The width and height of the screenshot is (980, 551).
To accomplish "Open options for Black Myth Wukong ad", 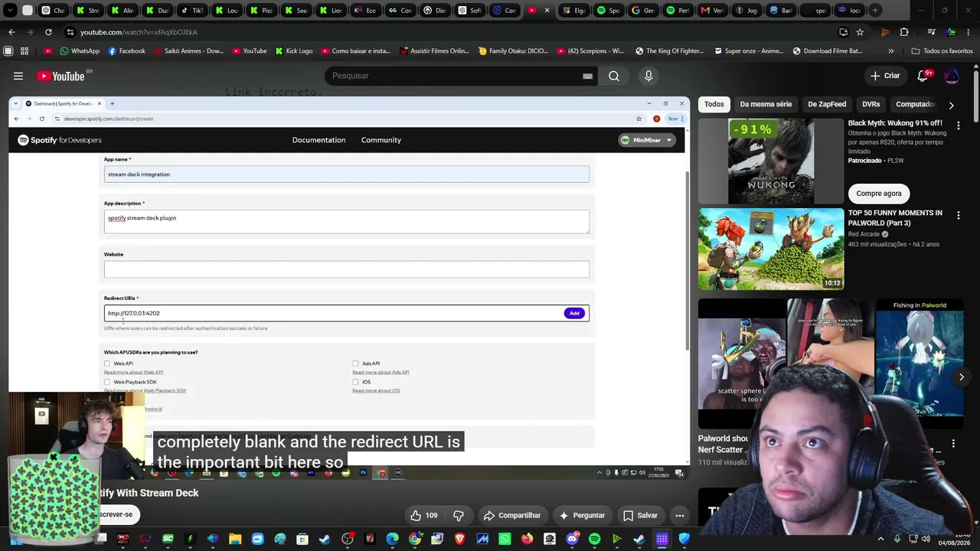I will [x=958, y=126].
